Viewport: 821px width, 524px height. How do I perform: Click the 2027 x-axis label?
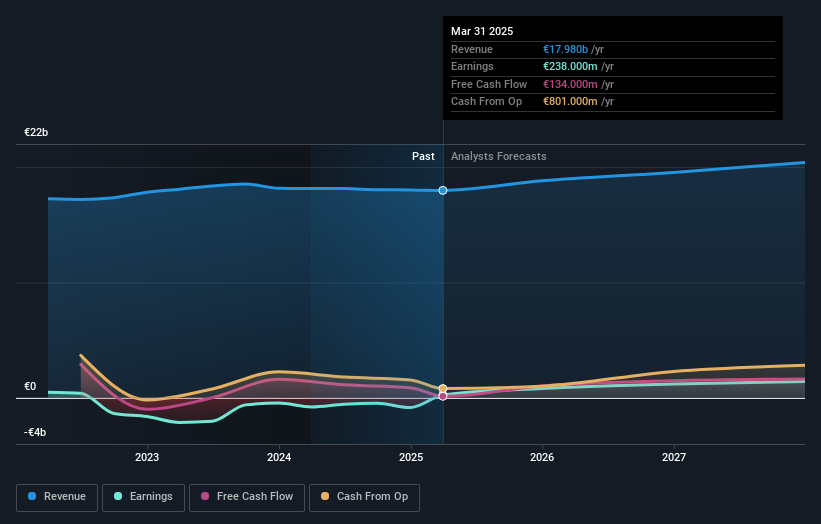click(x=674, y=457)
